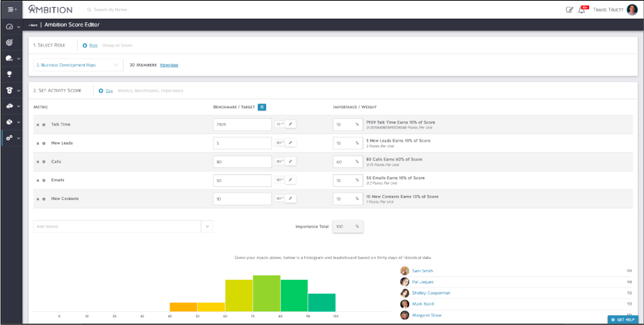The image size is (644, 325).
Task: Click the wand icon in Calls benchmark row
Action: [291, 161]
